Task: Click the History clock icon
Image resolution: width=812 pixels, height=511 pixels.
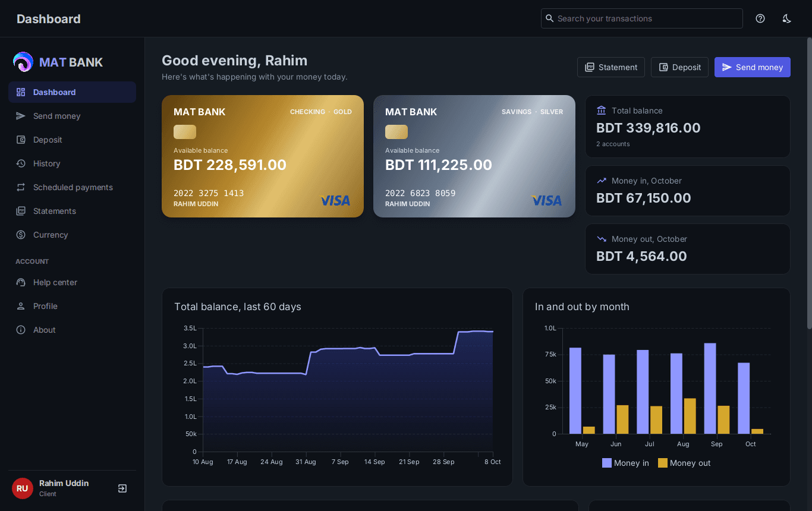Action: [x=21, y=163]
